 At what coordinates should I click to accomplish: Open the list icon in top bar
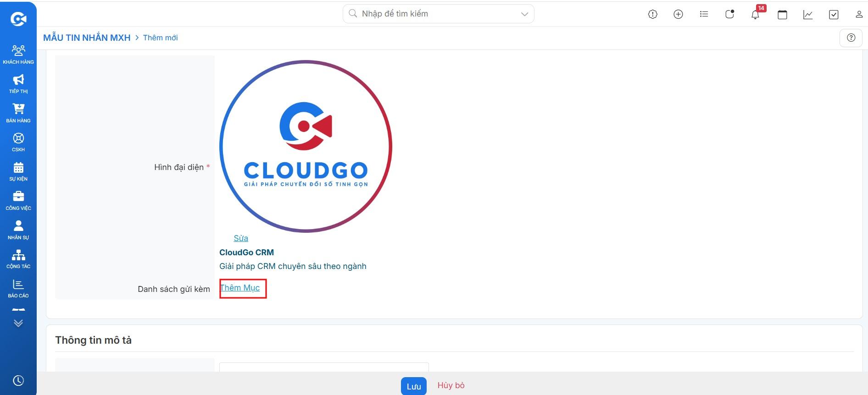tap(704, 14)
